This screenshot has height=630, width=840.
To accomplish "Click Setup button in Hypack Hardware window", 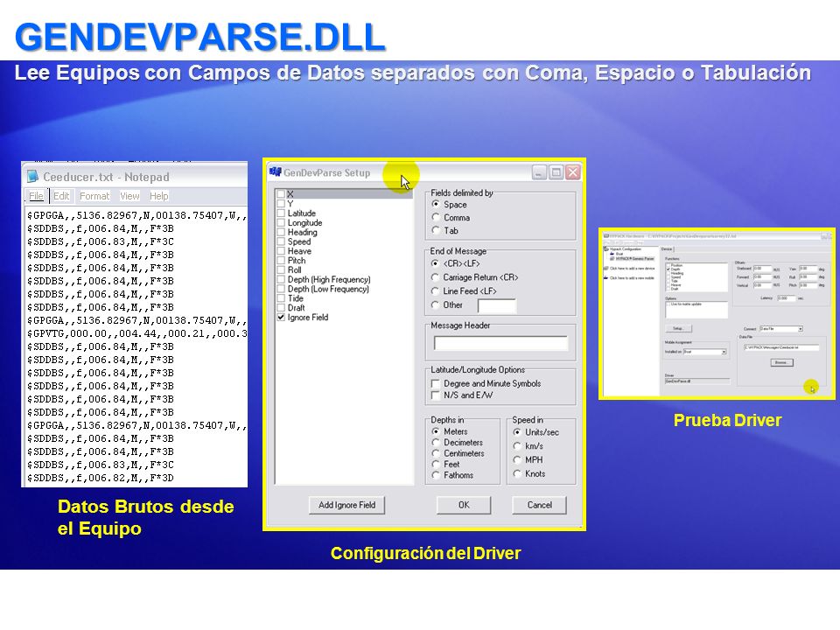I will [x=679, y=328].
